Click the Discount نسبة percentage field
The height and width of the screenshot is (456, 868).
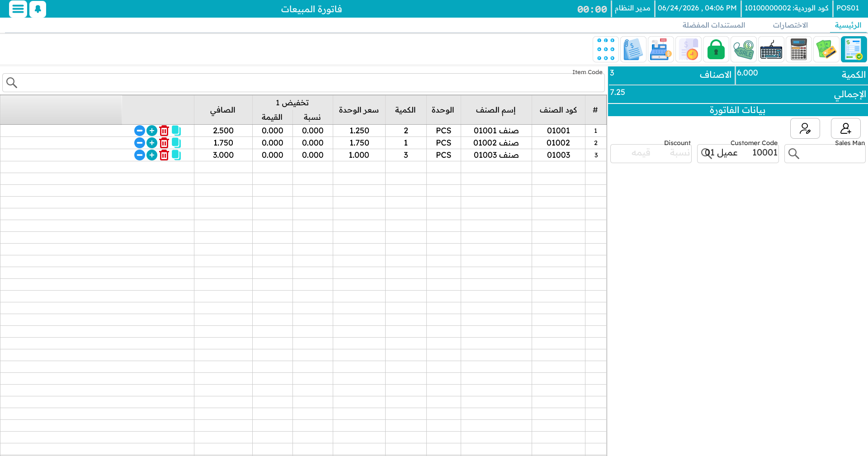679,153
